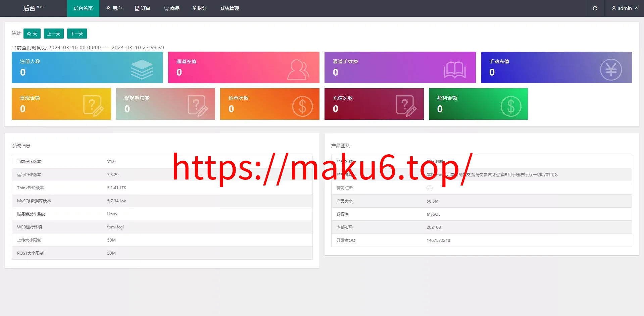
Task: Click the current query time range text
Action: coord(88,48)
